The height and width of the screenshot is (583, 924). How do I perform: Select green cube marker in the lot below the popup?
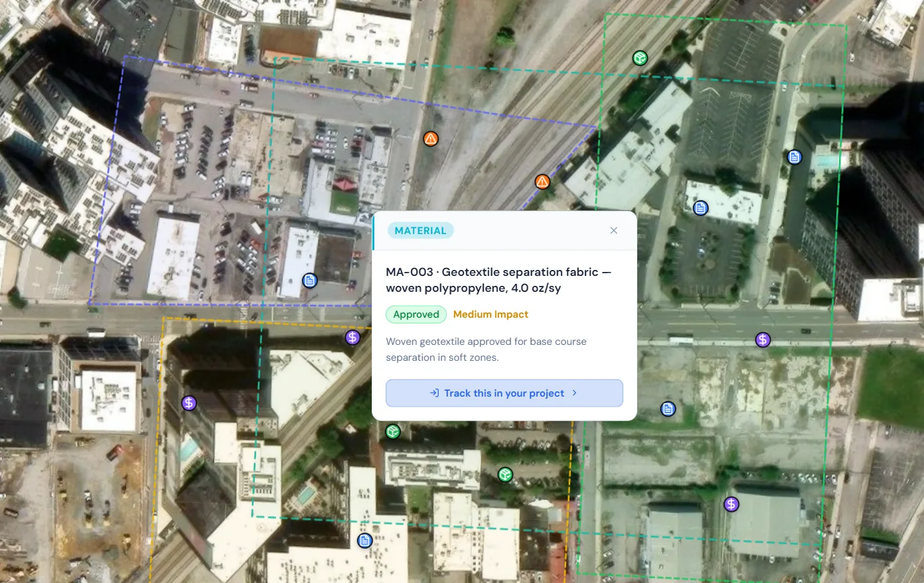coord(505,474)
